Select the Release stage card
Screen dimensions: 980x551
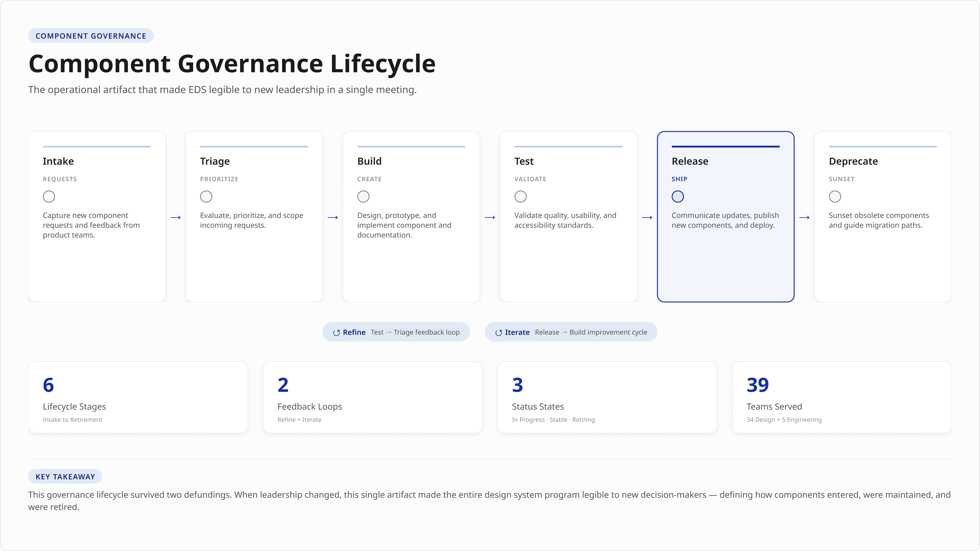(725, 217)
